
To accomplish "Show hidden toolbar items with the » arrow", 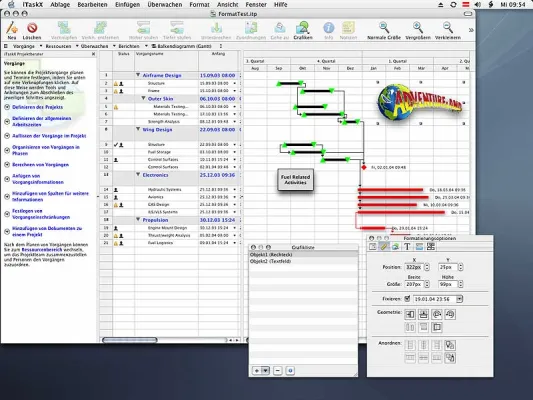I will pyautogui.click(x=471, y=30).
